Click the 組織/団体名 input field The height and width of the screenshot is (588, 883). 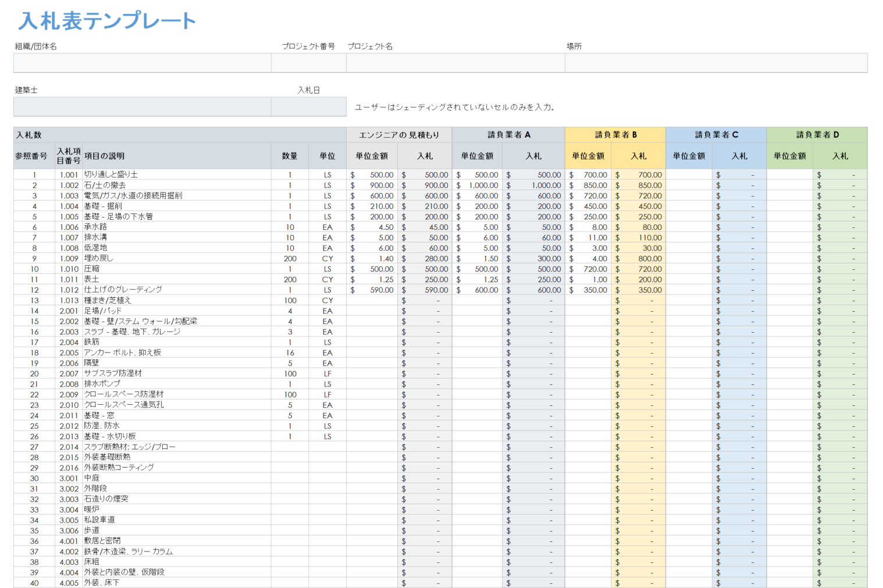click(x=143, y=63)
